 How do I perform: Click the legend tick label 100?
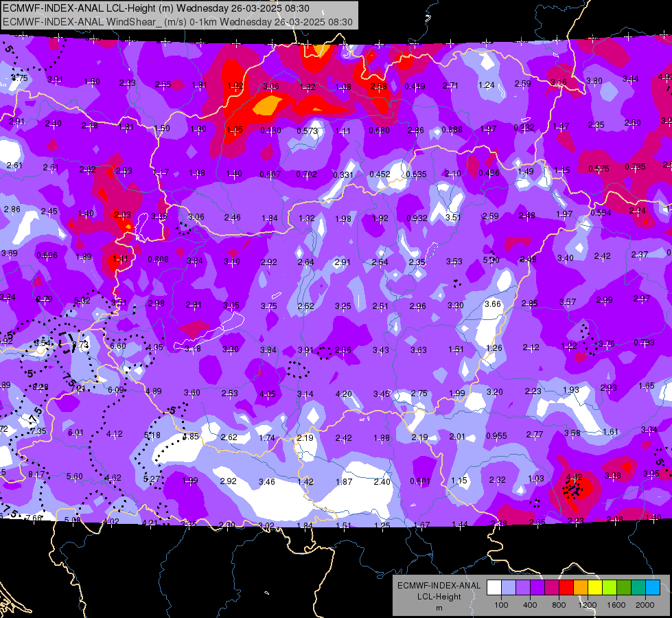501,605
